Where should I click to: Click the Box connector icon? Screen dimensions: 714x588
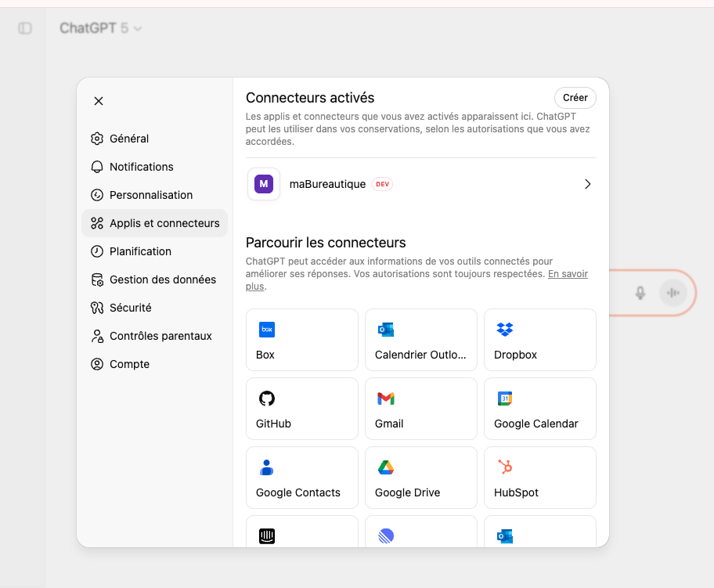tap(267, 330)
